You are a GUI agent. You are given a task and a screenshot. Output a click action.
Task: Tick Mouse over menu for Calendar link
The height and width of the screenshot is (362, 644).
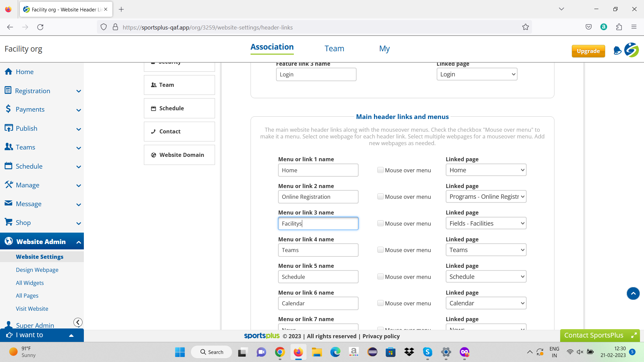tap(380, 303)
